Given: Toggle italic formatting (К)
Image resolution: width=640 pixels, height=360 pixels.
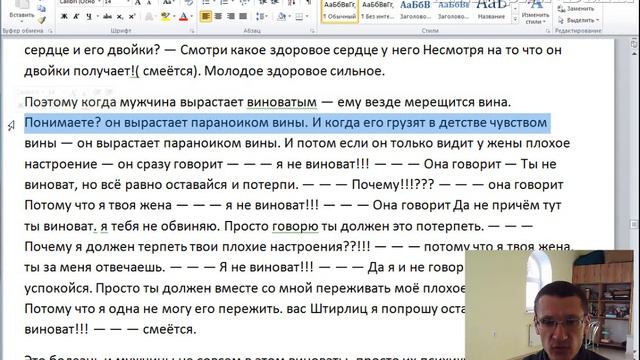Looking at the screenshot, I should (x=76, y=17).
